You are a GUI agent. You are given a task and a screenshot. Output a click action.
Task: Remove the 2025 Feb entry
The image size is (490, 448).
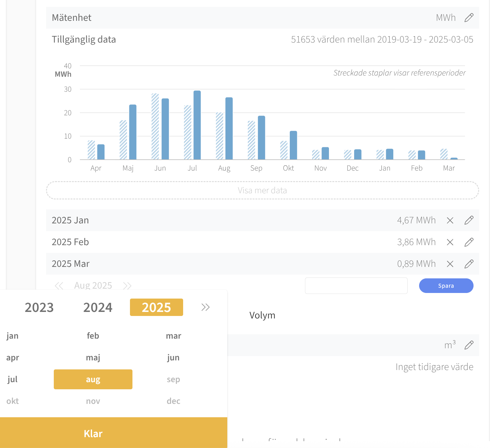(450, 242)
